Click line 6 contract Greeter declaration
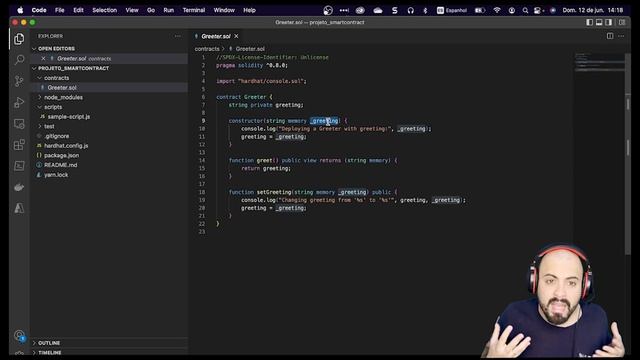Screen dimensions: 640x360 244,97
